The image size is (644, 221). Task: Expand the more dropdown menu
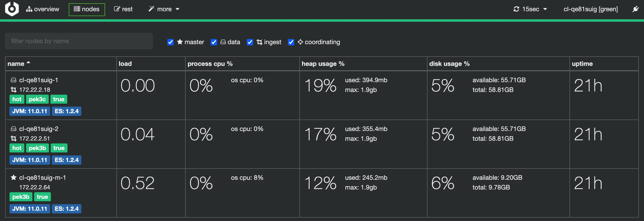click(164, 9)
